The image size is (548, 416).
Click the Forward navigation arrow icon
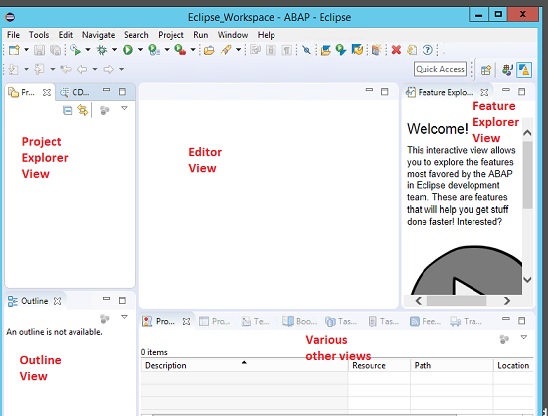pyautogui.click(x=109, y=69)
